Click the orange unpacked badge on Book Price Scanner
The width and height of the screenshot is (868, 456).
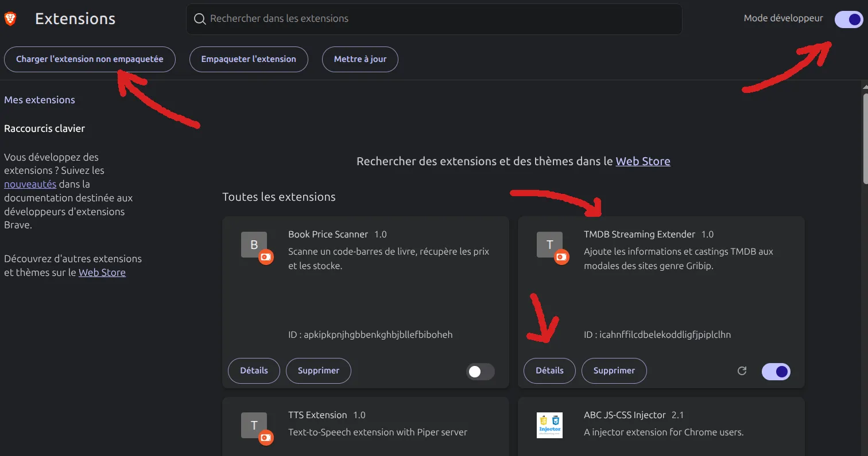(x=266, y=257)
